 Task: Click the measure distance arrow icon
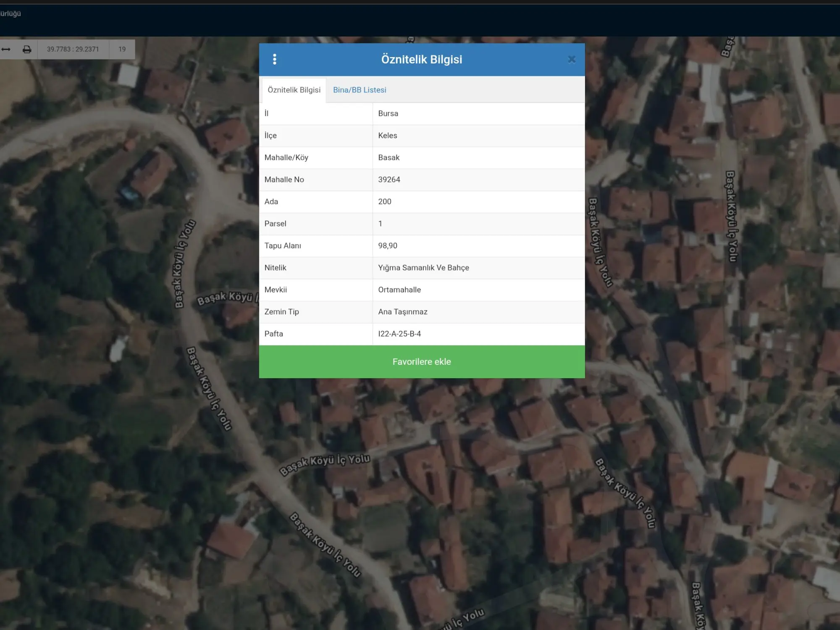[6, 49]
